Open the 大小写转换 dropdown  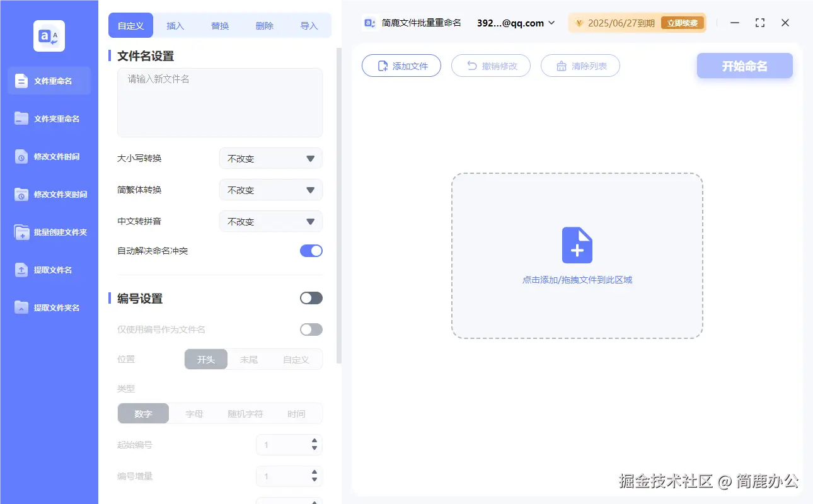tap(270, 158)
